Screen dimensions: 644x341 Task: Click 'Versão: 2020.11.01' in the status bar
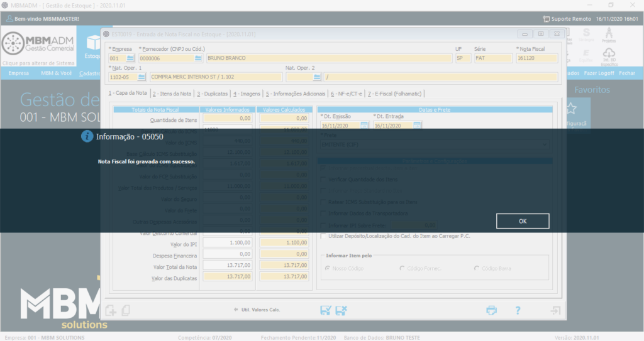point(577,338)
